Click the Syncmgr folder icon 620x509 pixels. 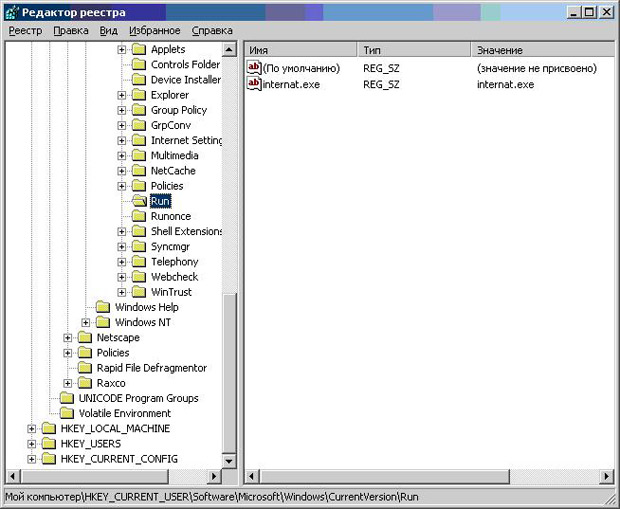pos(139,246)
